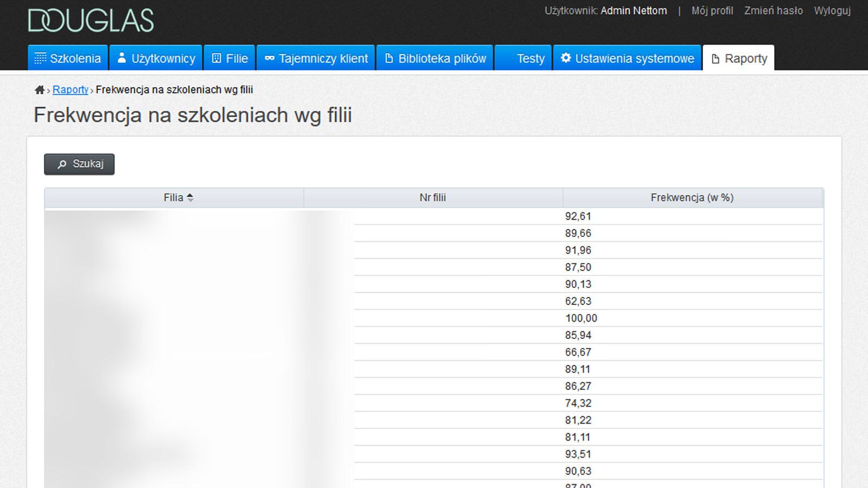
Task: Click the Douglas logo
Action: click(91, 21)
